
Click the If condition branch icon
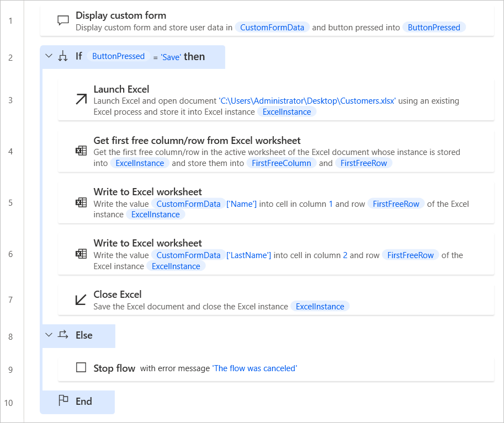[63, 56]
